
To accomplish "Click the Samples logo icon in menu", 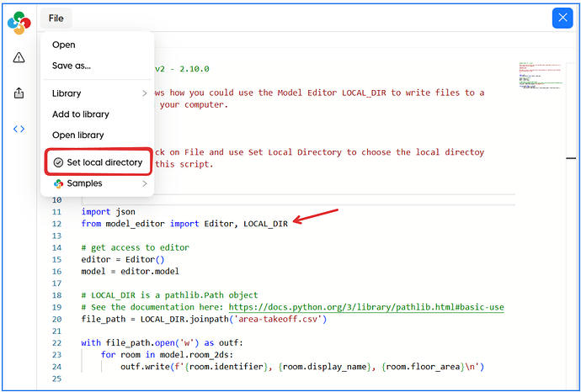I will click(x=57, y=183).
